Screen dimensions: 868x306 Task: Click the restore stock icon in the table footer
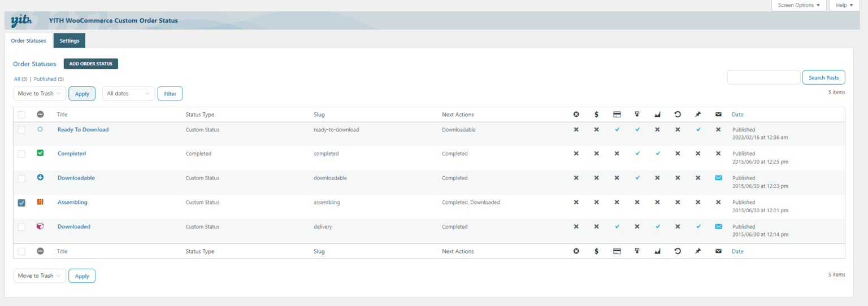[x=678, y=251]
